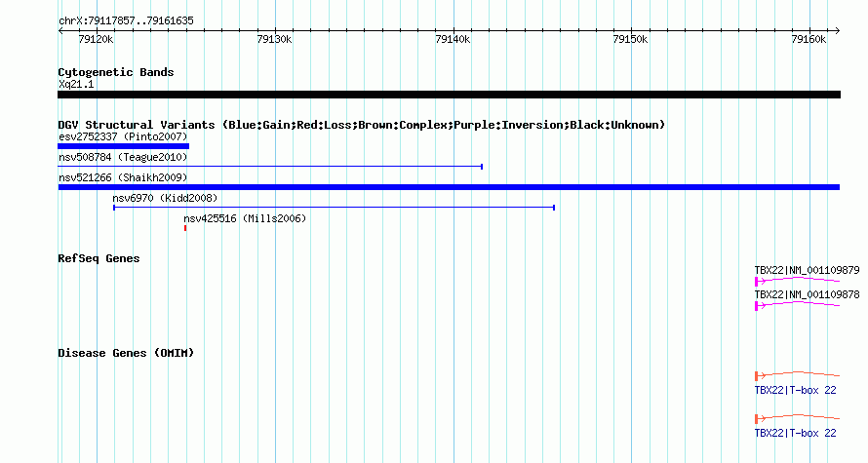Click the magenta NM_001109879 gene glyph
The image size is (868, 463).
(797, 281)
